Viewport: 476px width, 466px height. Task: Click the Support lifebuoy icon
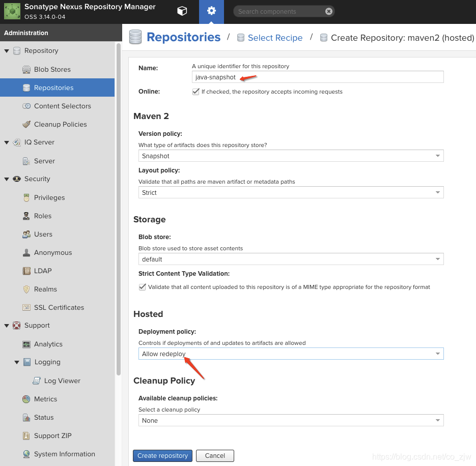[17, 326]
